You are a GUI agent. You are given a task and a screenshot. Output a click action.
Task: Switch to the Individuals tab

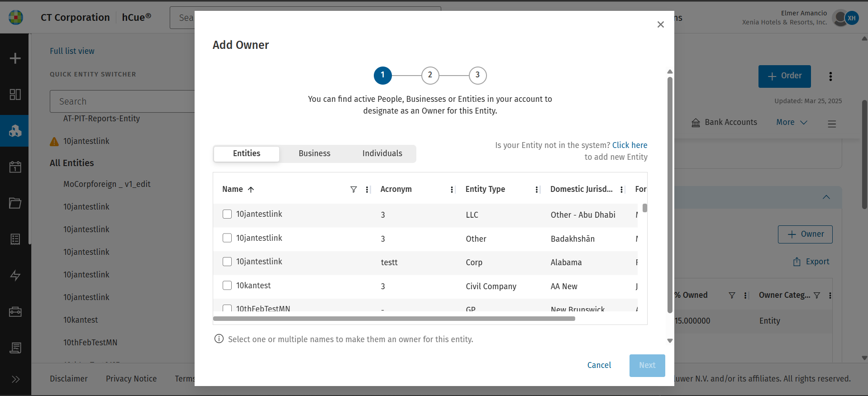(x=382, y=154)
